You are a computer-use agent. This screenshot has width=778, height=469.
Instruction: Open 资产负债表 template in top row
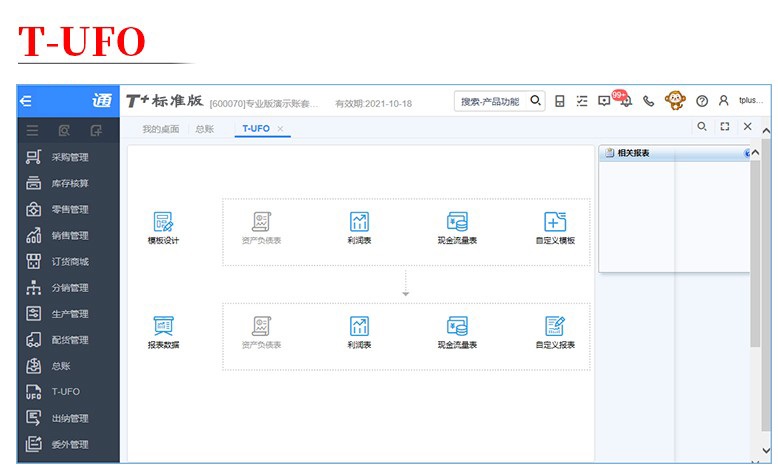click(x=261, y=228)
